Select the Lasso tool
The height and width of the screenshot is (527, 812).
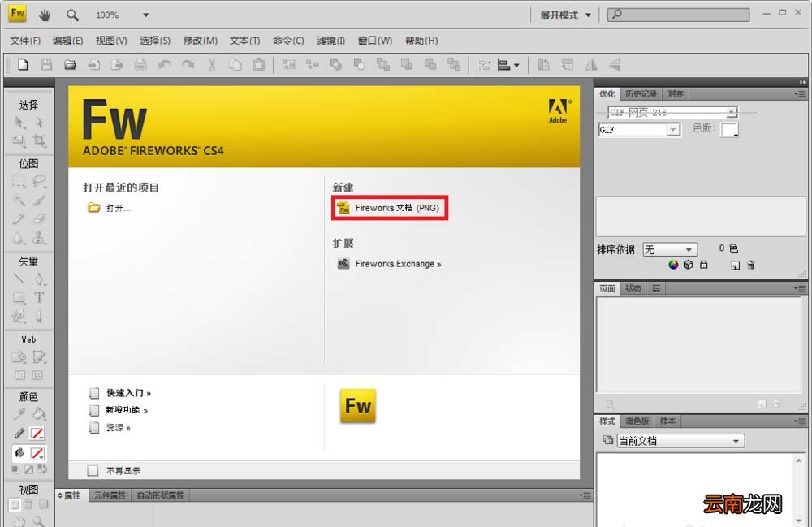pos(39,181)
